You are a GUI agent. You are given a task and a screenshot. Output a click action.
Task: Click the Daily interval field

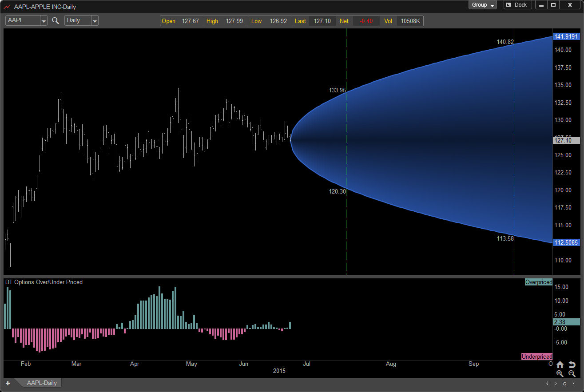point(78,20)
